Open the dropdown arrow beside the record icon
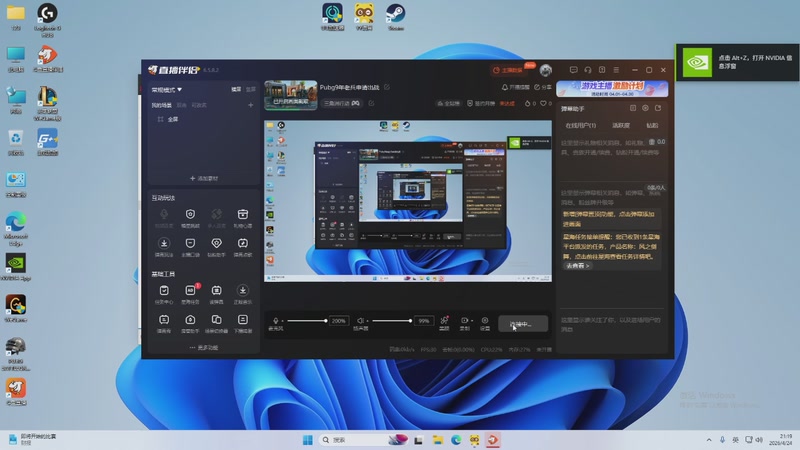 coord(472,321)
